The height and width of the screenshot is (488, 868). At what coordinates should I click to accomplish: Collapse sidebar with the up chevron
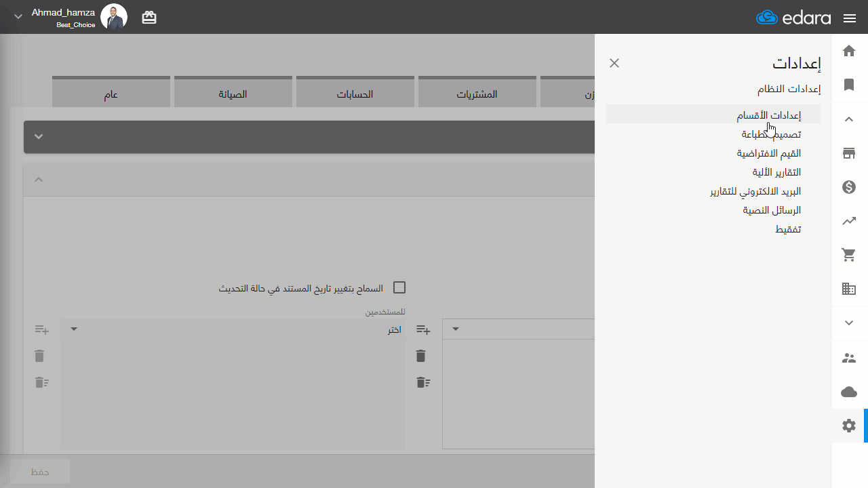pyautogui.click(x=849, y=119)
